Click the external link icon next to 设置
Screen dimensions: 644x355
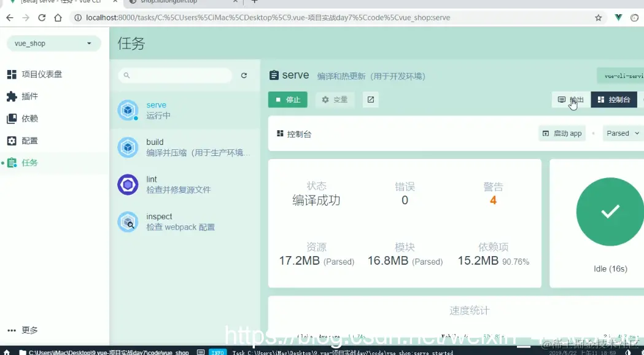(x=370, y=99)
